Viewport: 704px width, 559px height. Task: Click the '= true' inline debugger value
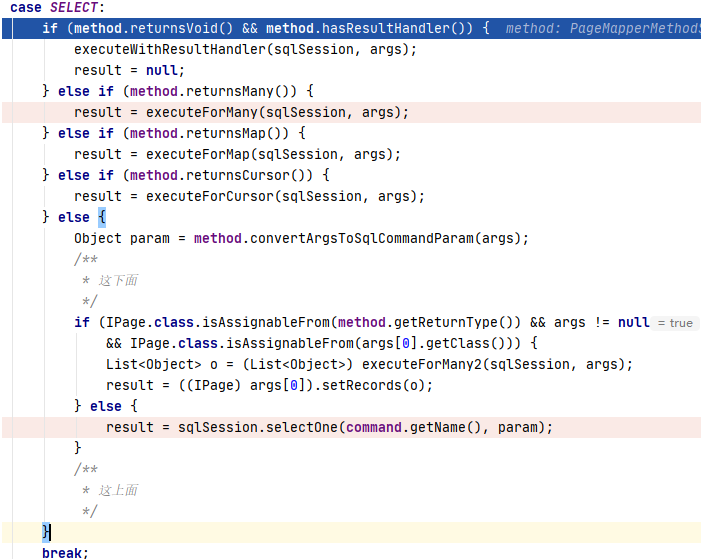pyautogui.click(x=675, y=323)
